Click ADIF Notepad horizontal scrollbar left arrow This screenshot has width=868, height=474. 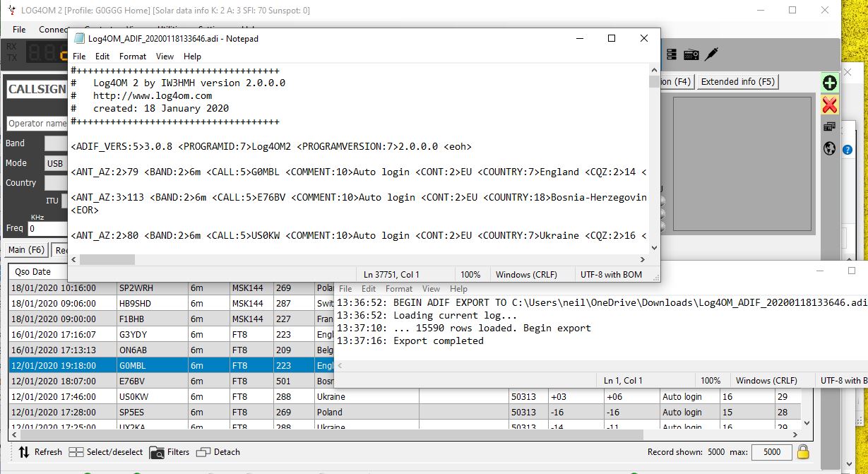pyautogui.click(x=73, y=259)
